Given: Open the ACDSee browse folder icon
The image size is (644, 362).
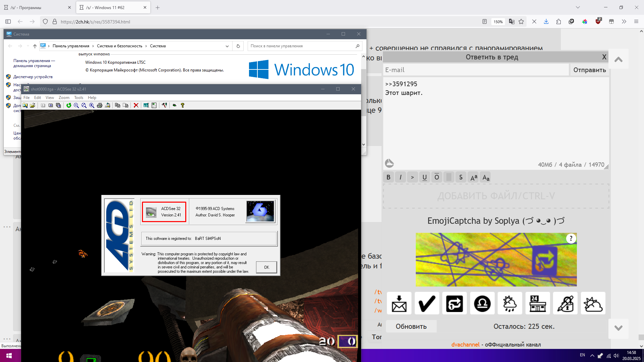Looking at the screenshot, I should click(25, 105).
